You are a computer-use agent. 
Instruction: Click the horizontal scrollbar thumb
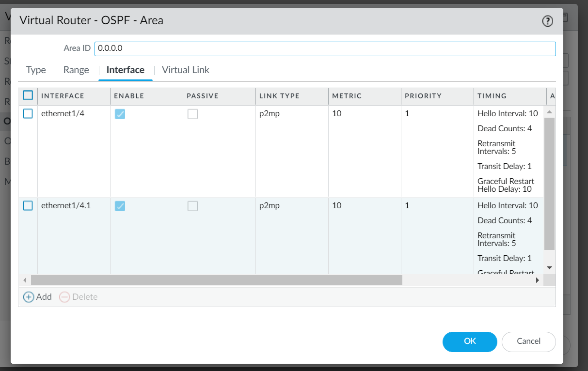216,280
